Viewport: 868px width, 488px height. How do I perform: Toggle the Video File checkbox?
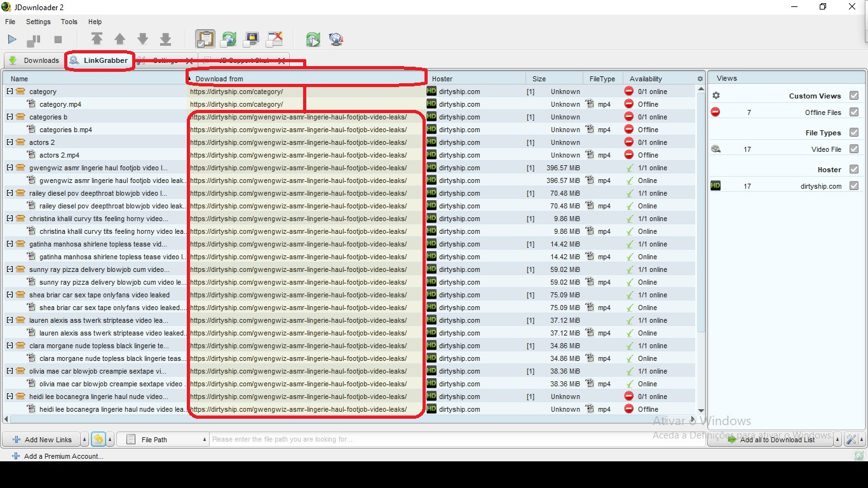coord(853,149)
